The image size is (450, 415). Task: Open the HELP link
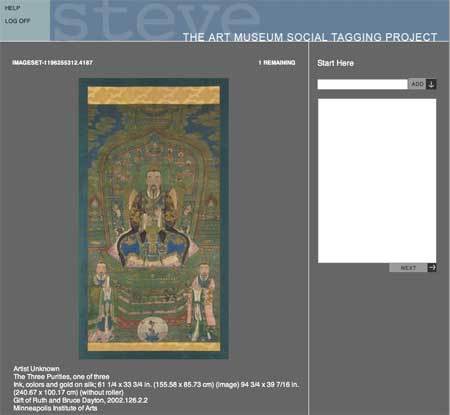coord(12,8)
